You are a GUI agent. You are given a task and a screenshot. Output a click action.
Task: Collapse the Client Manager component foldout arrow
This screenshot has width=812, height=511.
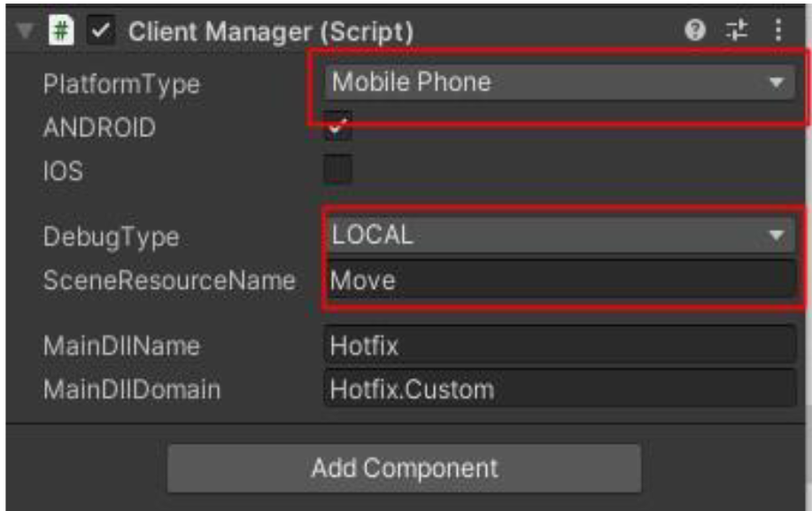(x=25, y=32)
